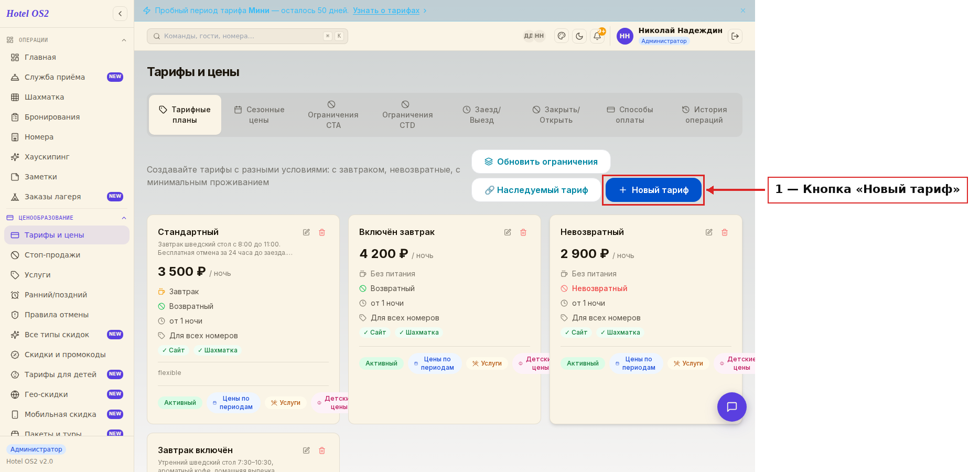The width and height of the screenshot is (980, 472).
Task: Open the theme palette icon in header
Action: click(562, 36)
